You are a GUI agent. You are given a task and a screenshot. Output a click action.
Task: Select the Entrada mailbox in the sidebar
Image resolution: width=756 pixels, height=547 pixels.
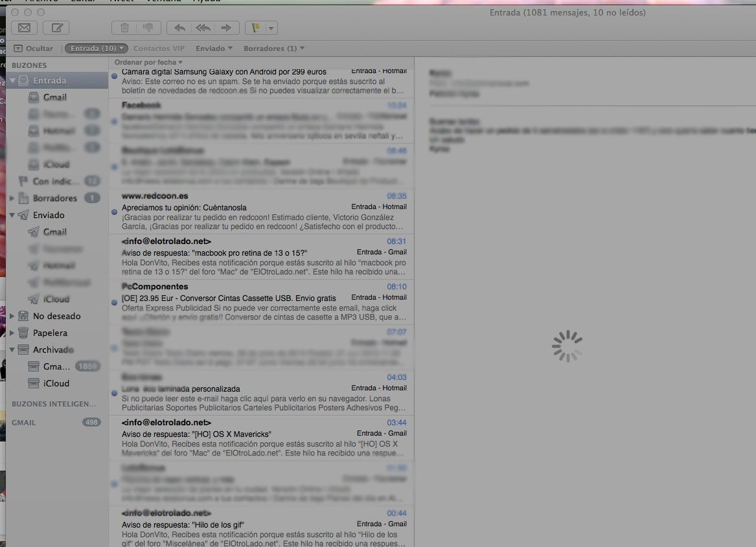tap(57, 80)
